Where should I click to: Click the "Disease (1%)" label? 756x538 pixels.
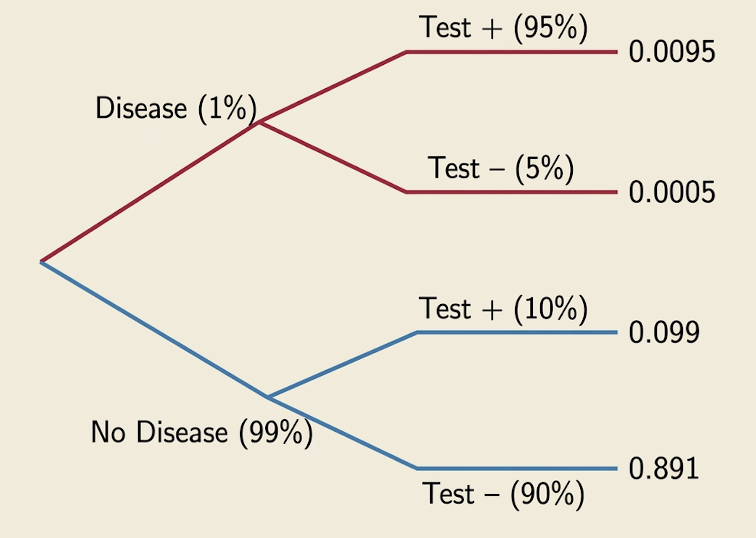176,108
